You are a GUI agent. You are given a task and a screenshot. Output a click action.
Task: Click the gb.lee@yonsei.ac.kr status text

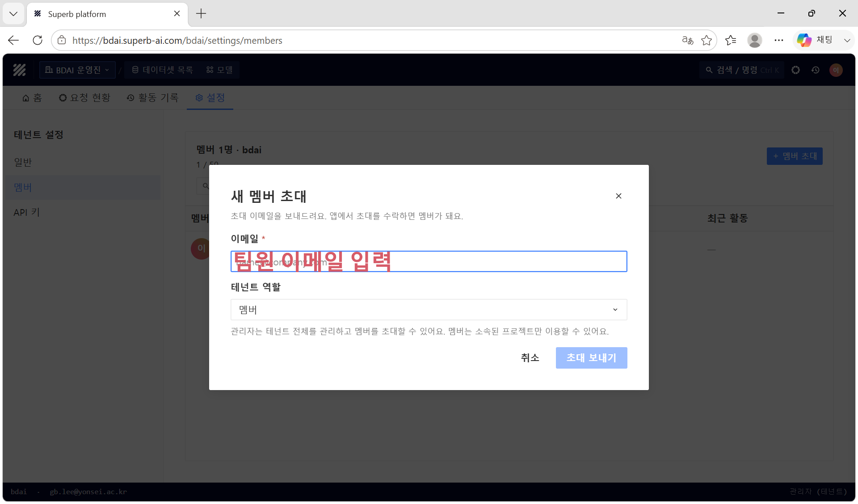tap(88, 492)
